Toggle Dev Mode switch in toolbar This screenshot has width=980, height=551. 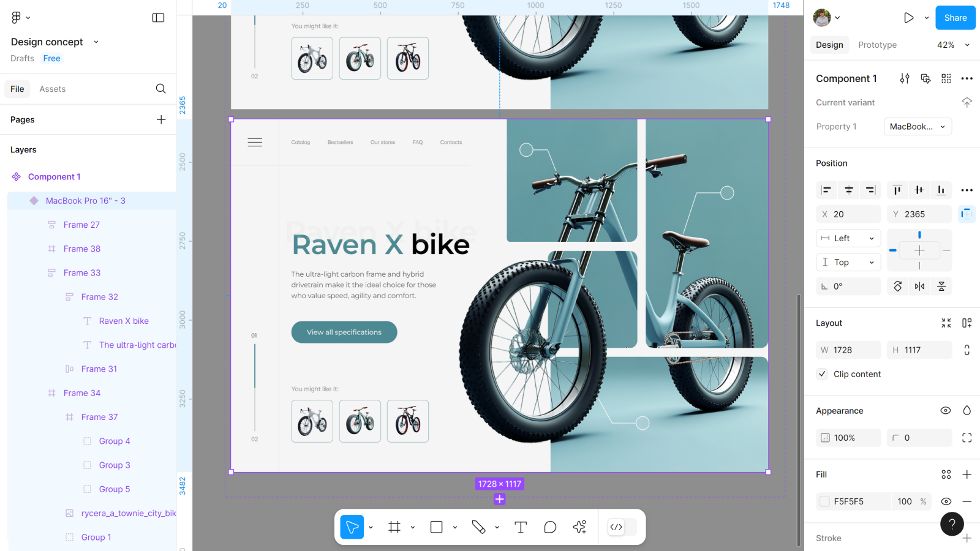pyautogui.click(x=622, y=527)
